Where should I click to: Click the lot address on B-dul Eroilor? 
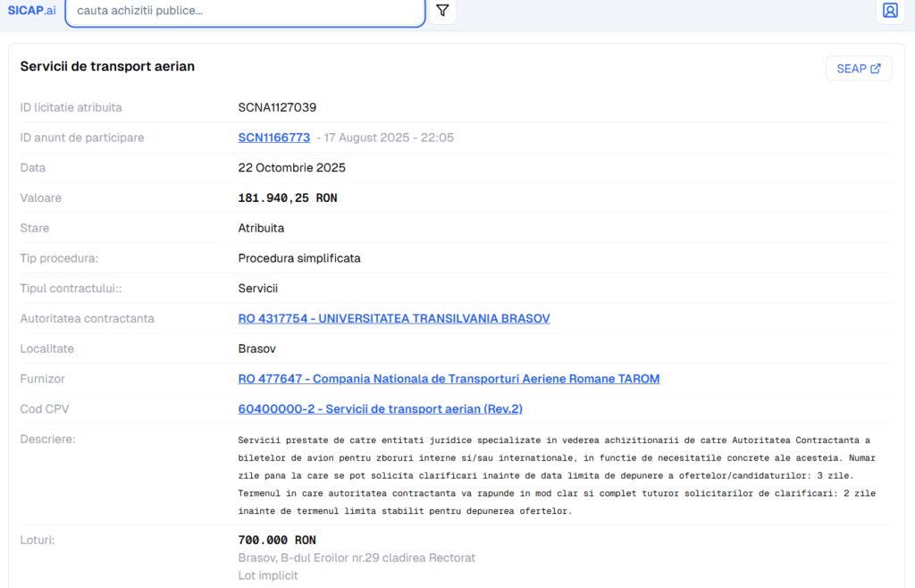tap(357, 558)
